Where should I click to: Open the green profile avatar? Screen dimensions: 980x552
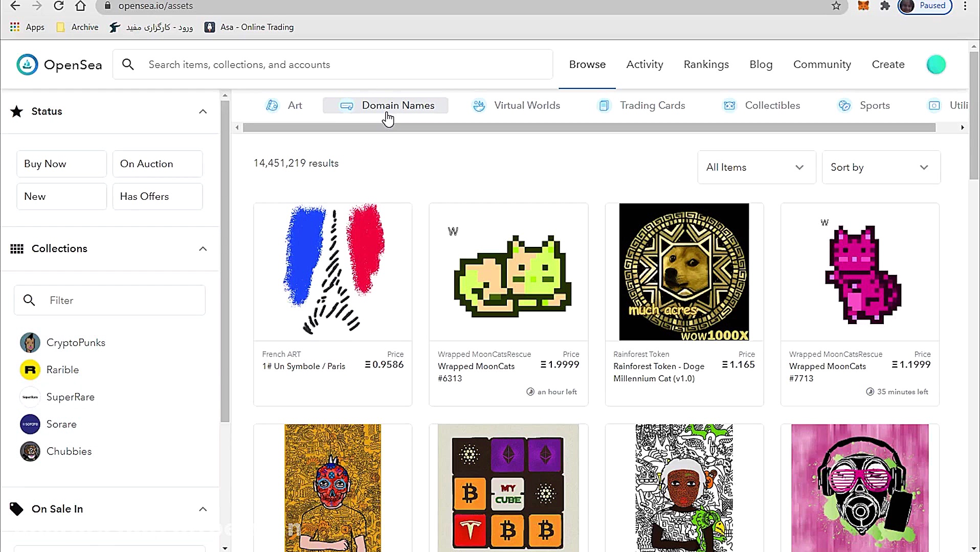click(x=936, y=65)
